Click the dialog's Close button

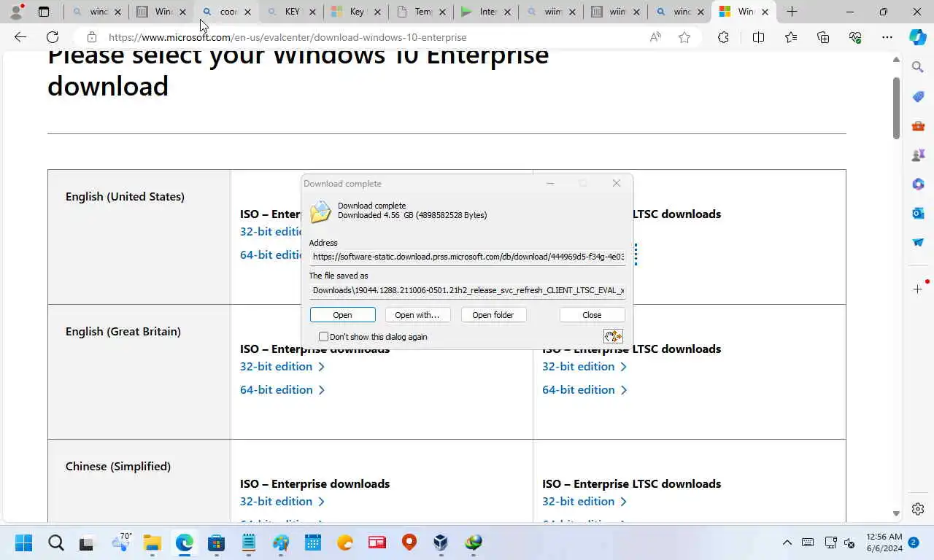click(592, 315)
